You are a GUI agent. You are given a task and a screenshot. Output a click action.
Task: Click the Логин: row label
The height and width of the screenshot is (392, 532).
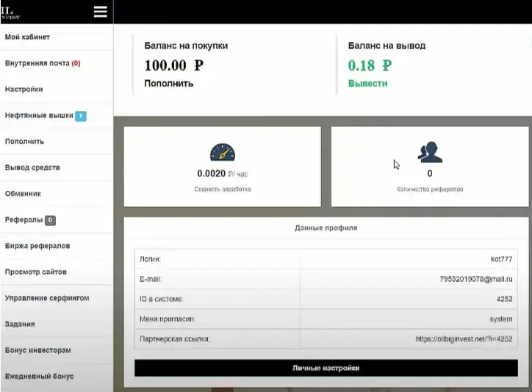coord(151,259)
